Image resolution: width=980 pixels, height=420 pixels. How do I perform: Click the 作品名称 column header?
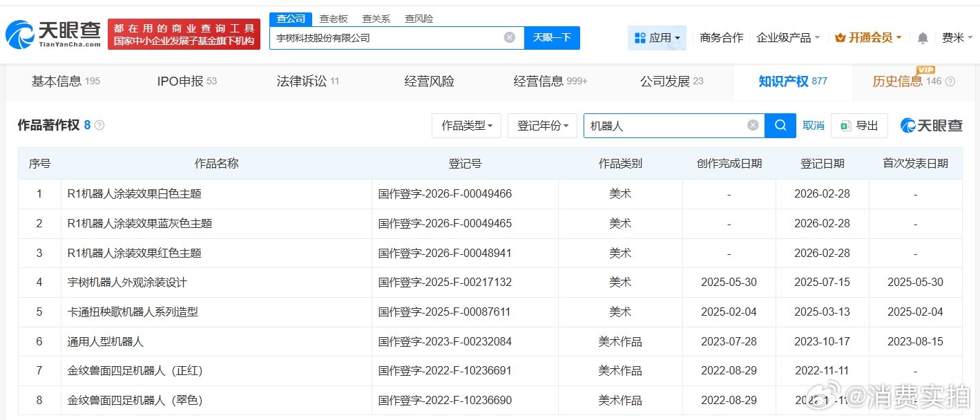(216, 164)
